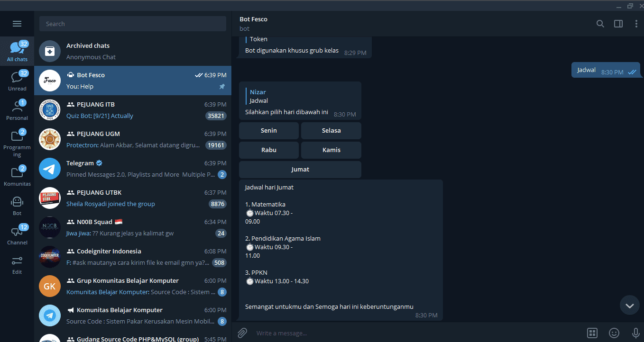This screenshot has width=644, height=342.
Task: Open the bot command keyboard icon
Action: pyautogui.click(x=592, y=333)
